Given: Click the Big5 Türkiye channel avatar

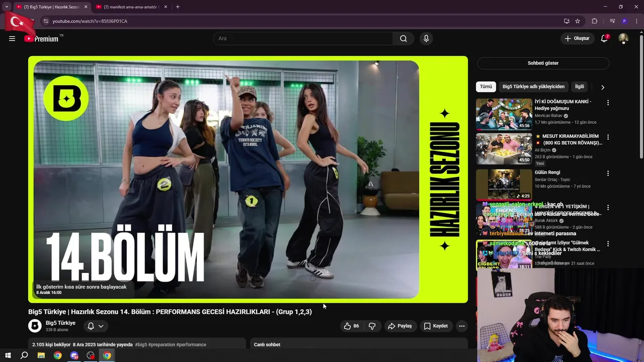Looking at the screenshot, I should tap(35, 326).
